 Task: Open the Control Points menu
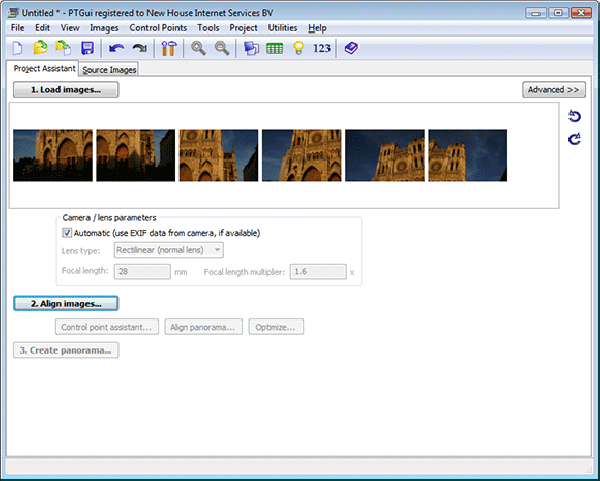(158, 28)
